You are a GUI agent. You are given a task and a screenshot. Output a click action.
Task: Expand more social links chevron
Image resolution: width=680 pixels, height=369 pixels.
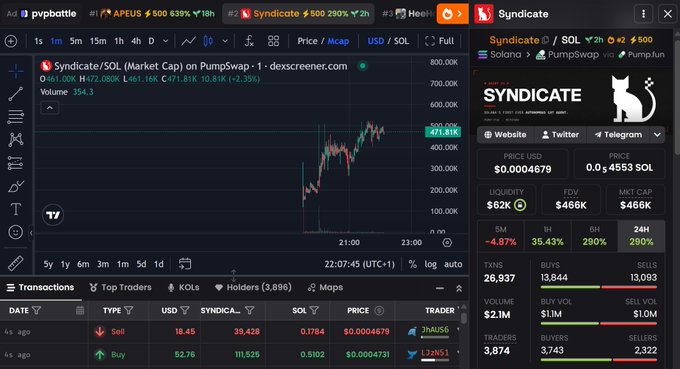click(657, 135)
